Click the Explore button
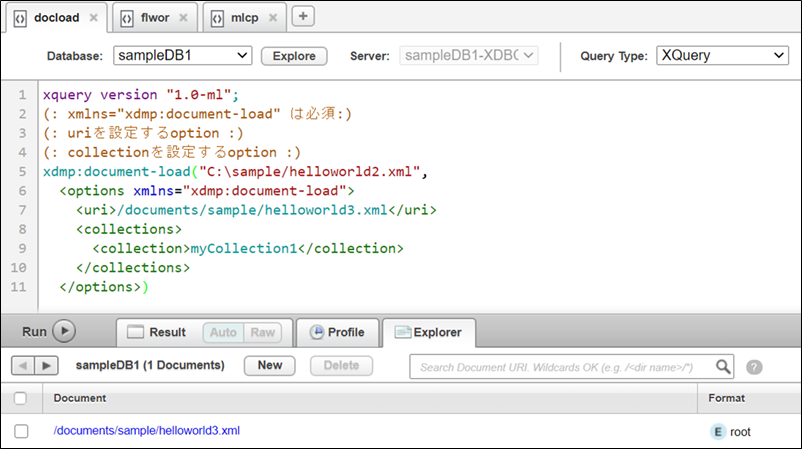Image resolution: width=802 pixels, height=449 pixels. pos(294,56)
